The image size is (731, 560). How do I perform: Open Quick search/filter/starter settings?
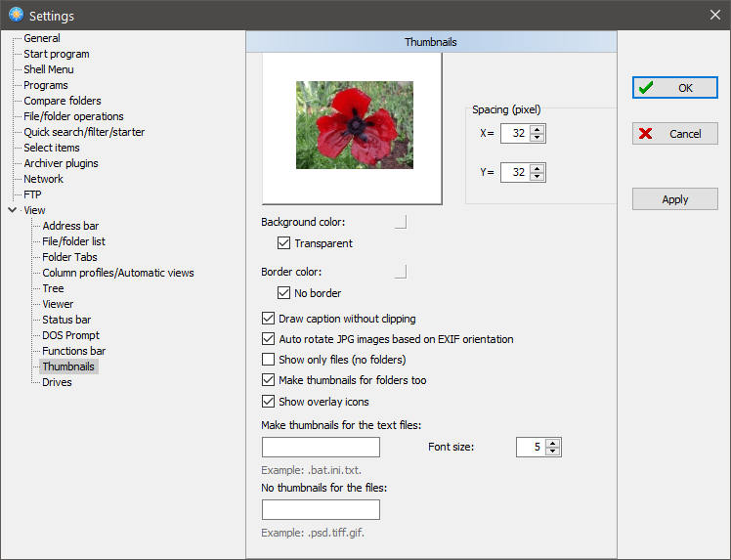[84, 132]
